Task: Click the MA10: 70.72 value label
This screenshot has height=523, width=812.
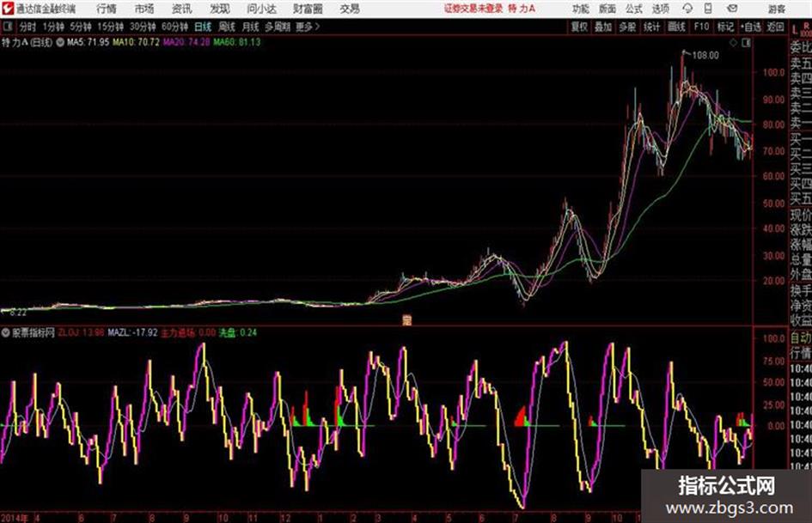Action: pos(137,42)
